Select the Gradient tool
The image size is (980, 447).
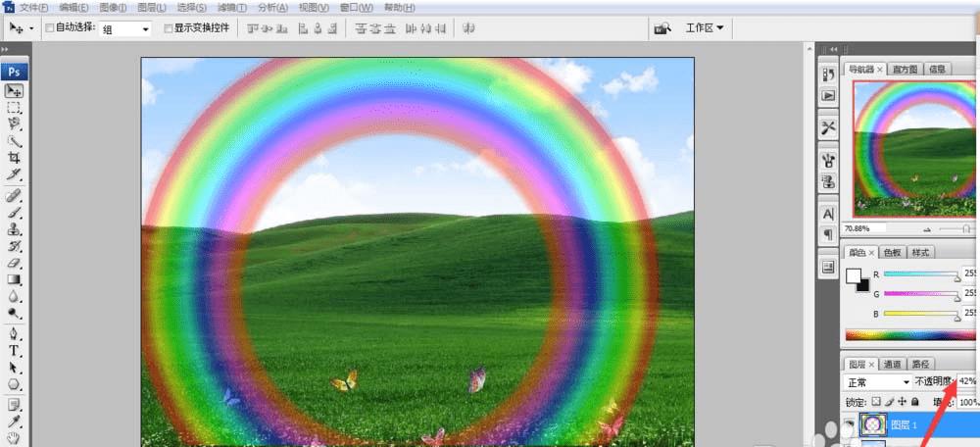point(15,279)
